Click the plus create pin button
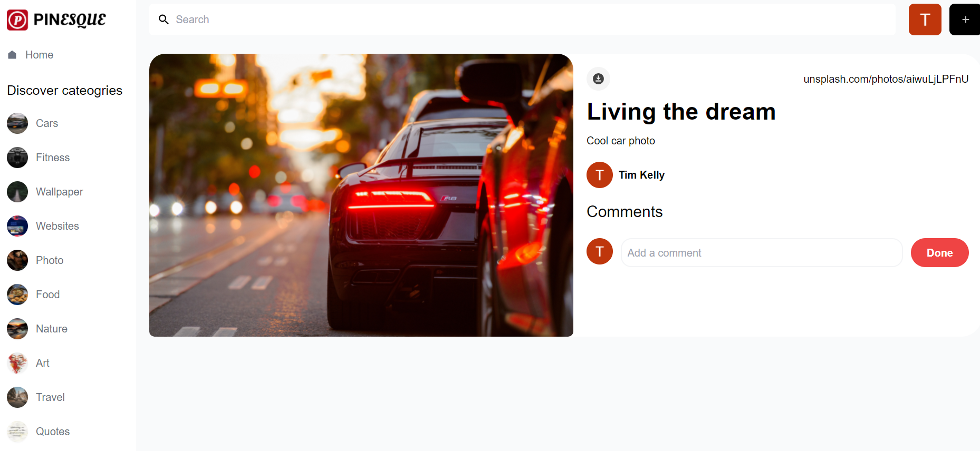This screenshot has height=451, width=980. 965,19
